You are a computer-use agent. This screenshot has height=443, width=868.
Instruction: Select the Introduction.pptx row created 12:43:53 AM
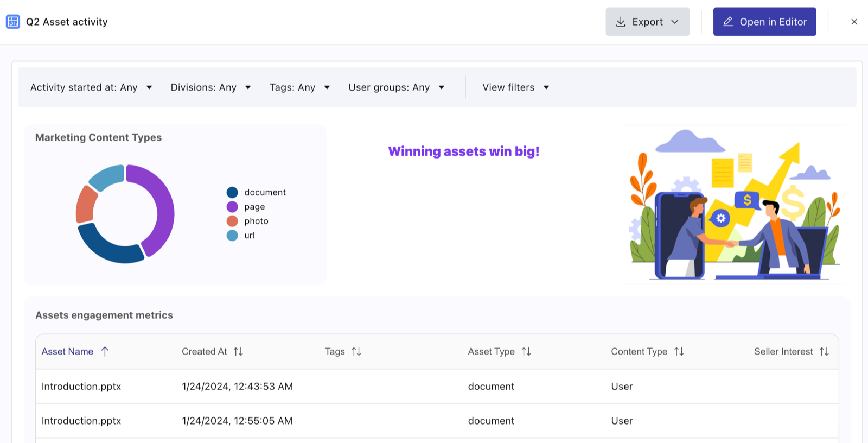pyautogui.click(x=437, y=387)
